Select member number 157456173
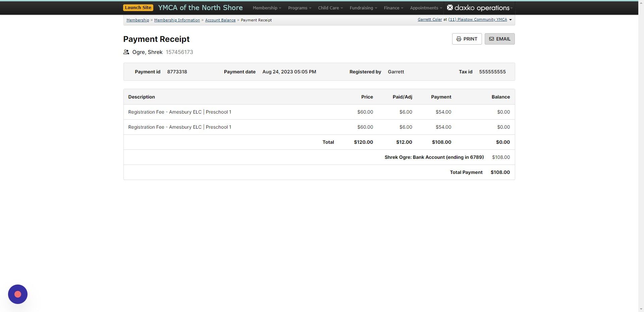Image resolution: width=644 pixels, height=312 pixels. coord(179,52)
